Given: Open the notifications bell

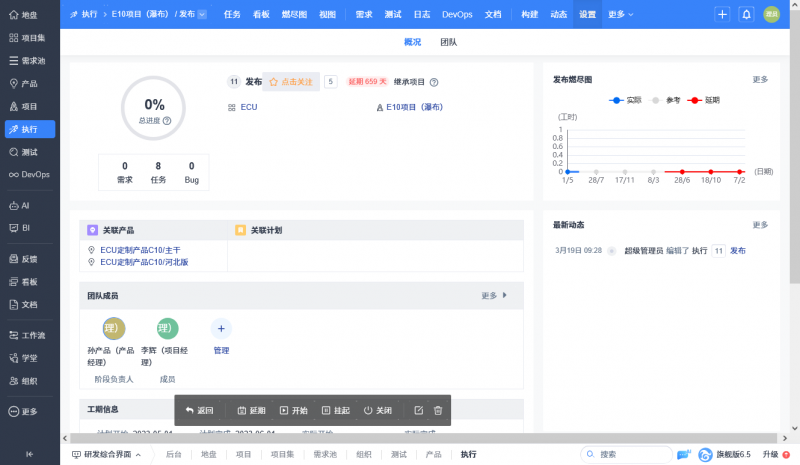Looking at the screenshot, I should [x=746, y=14].
